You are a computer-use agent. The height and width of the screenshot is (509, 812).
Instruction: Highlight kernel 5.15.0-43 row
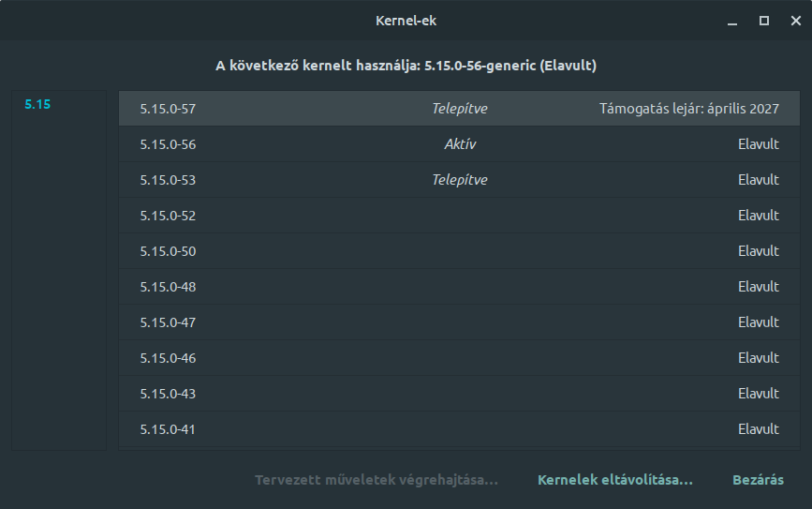coord(459,394)
